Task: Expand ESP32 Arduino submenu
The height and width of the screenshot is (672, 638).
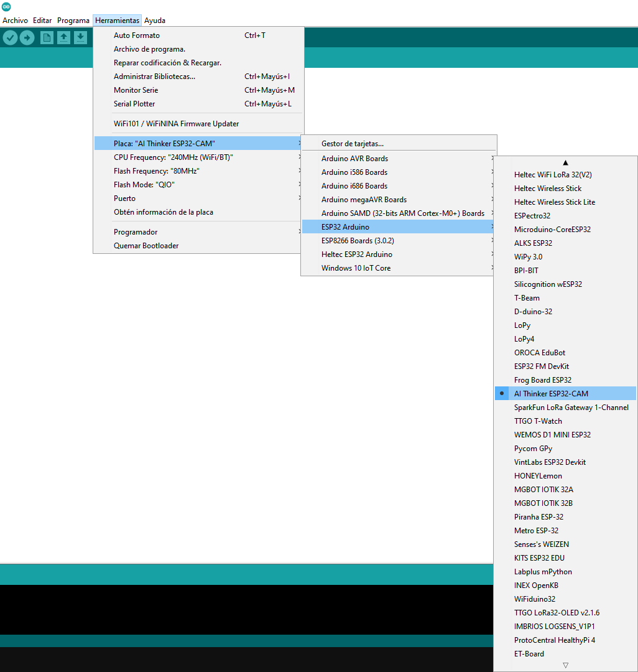Action: [399, 226]
